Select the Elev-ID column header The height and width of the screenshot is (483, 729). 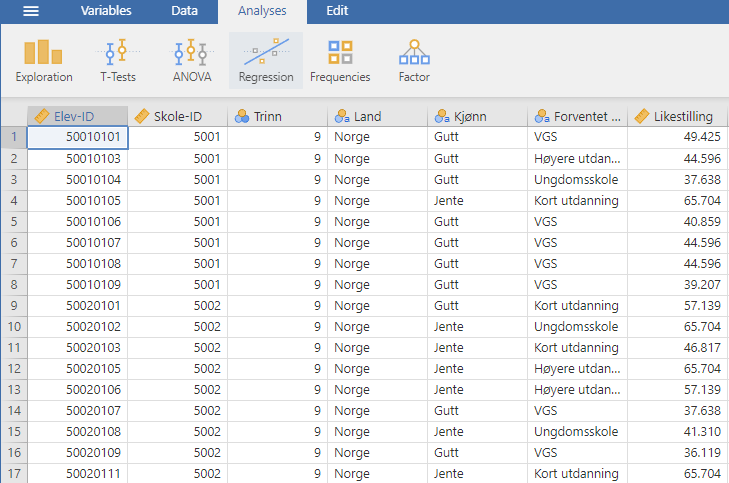click(78, 116)
